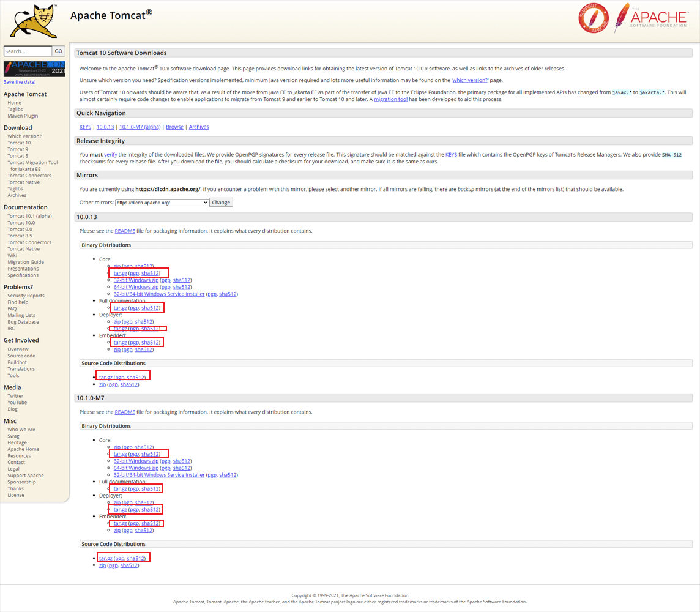This screenshot has height=612, width=700.
Task: Open the Apache Software Foundation feather logo
Action: (650, 18)
